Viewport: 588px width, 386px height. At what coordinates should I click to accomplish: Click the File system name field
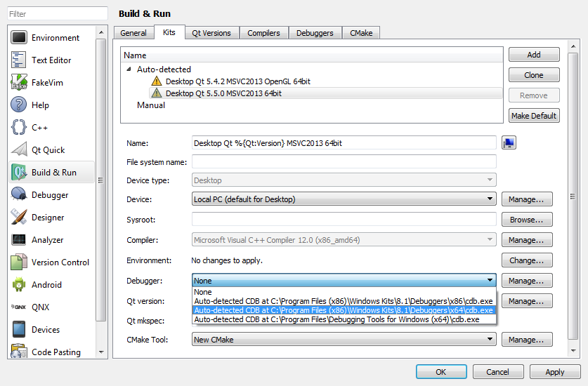[344, 162]
